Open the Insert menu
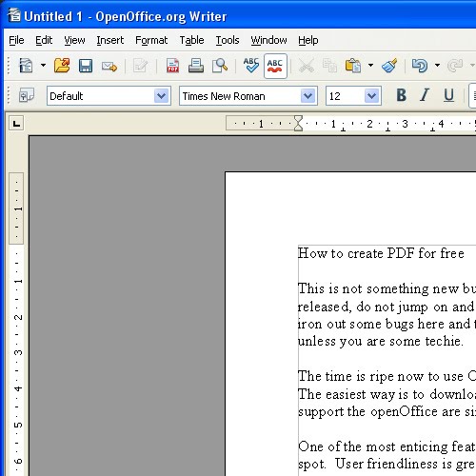This screenshot has height=476, width=476. coord(110,40)
